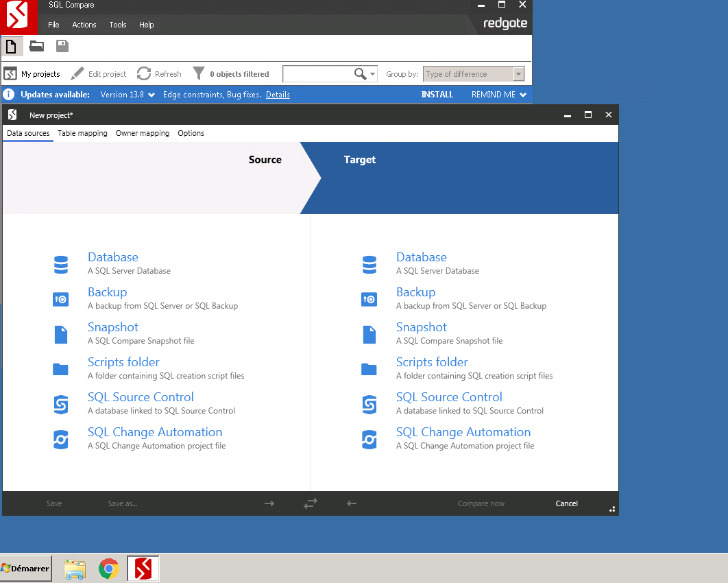The image size is (728, 583).
Task: Click swap source and target icon
Action: (311, 503)
